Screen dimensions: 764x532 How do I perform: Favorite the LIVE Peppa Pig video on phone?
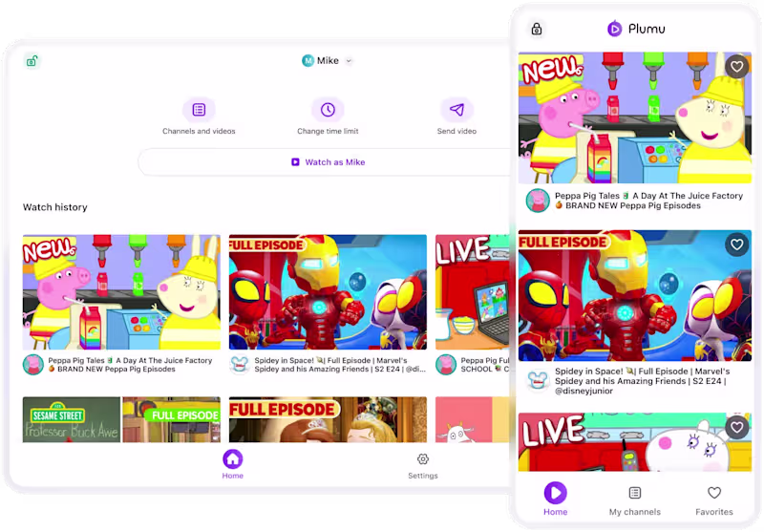(x=736, y=427)
